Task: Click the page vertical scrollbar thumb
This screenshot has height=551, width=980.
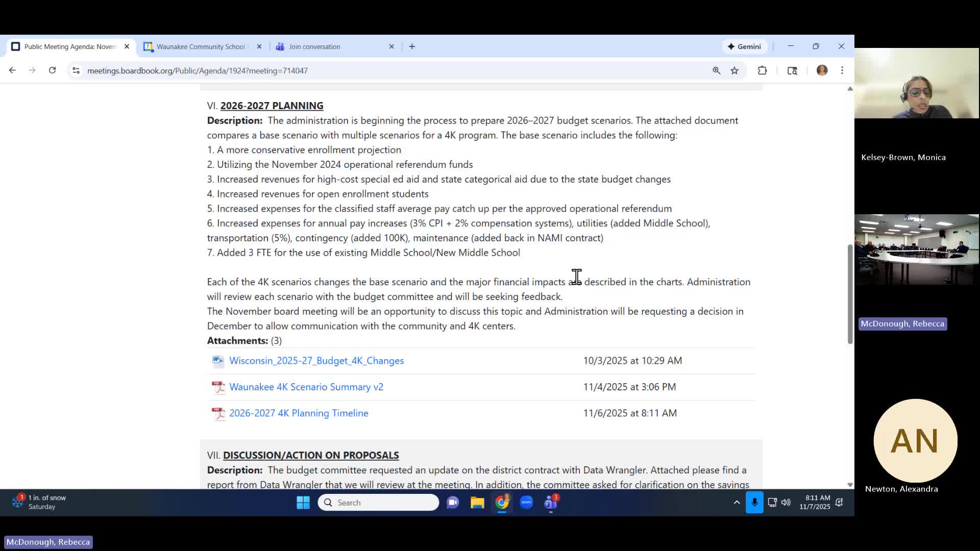Action: click(850, 293)
